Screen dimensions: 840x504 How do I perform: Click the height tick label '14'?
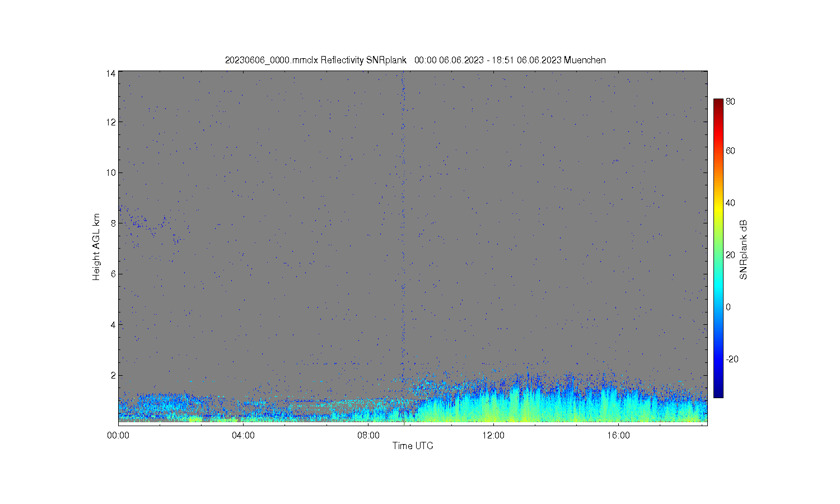pos(111,73)
